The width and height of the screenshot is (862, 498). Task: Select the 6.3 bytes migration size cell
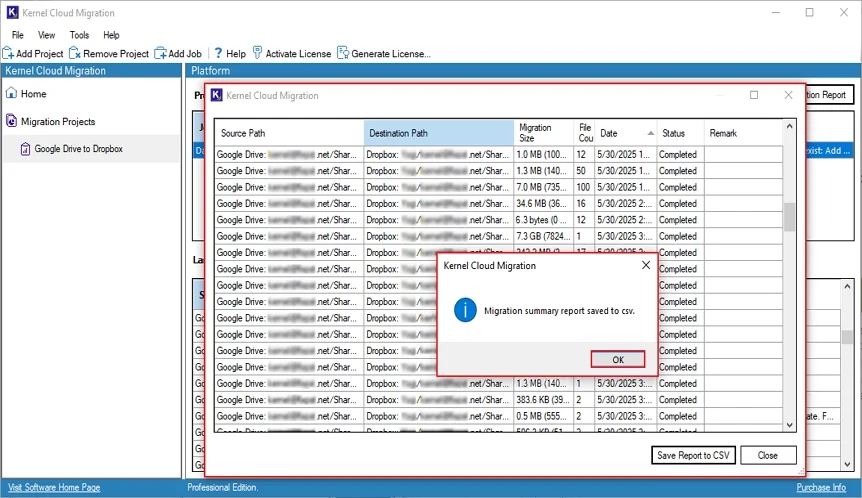(x=543, y=220)
